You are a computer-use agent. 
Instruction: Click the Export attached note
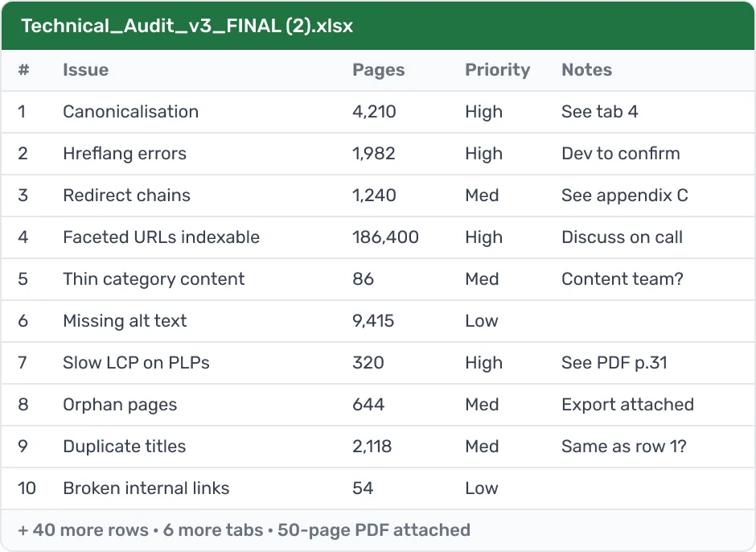tap(628, 405)
